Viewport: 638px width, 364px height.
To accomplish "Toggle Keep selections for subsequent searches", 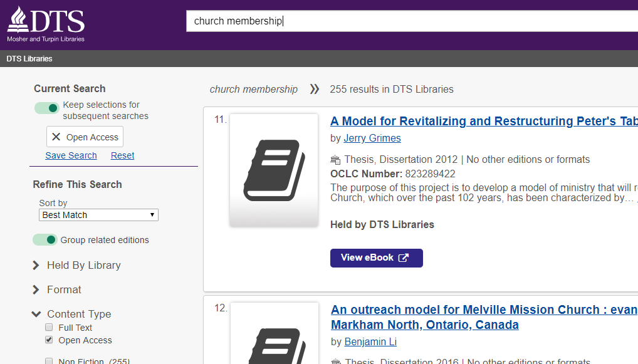I will (x=46, y=108).
